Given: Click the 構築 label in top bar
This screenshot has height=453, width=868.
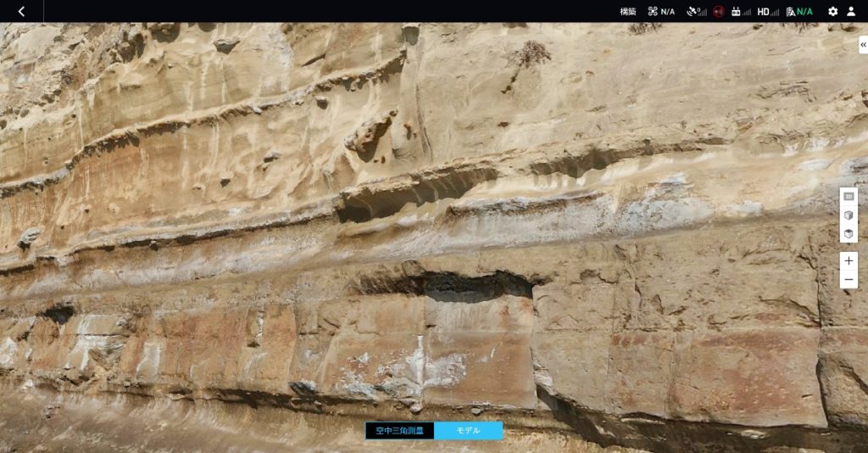Looking at the screenshot, I should point(628,12).
